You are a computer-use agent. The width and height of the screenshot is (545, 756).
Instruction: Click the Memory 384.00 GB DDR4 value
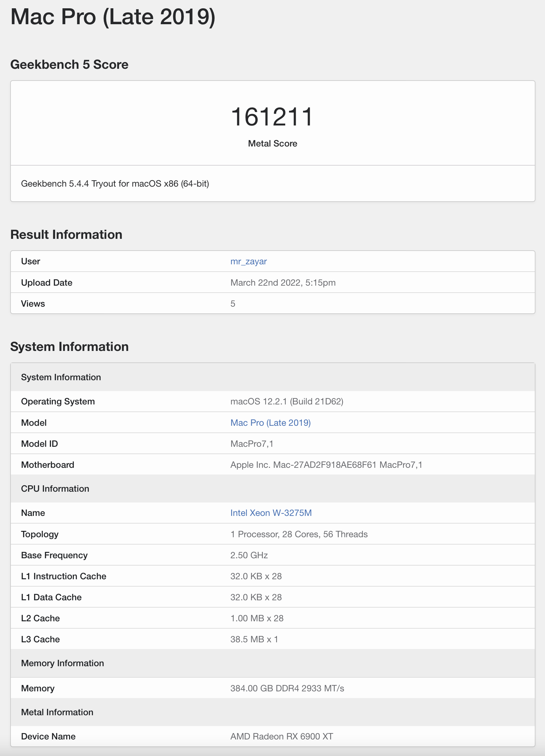point(287,688)
